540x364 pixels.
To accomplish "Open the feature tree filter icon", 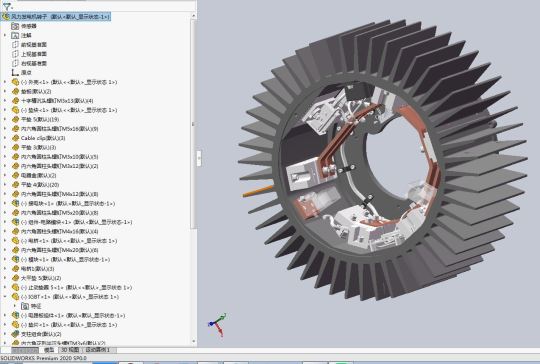I will pos(7,6).
